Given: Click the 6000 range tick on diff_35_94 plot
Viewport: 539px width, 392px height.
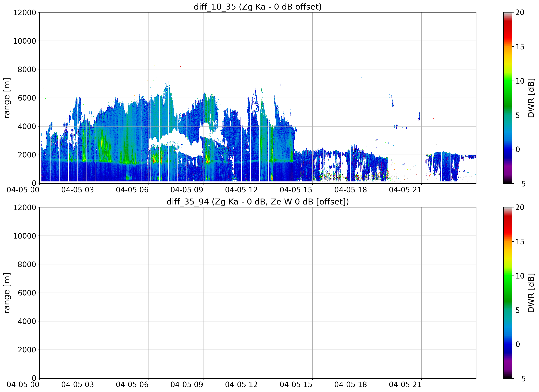Looking at the screenshot, I should [27, 293].
